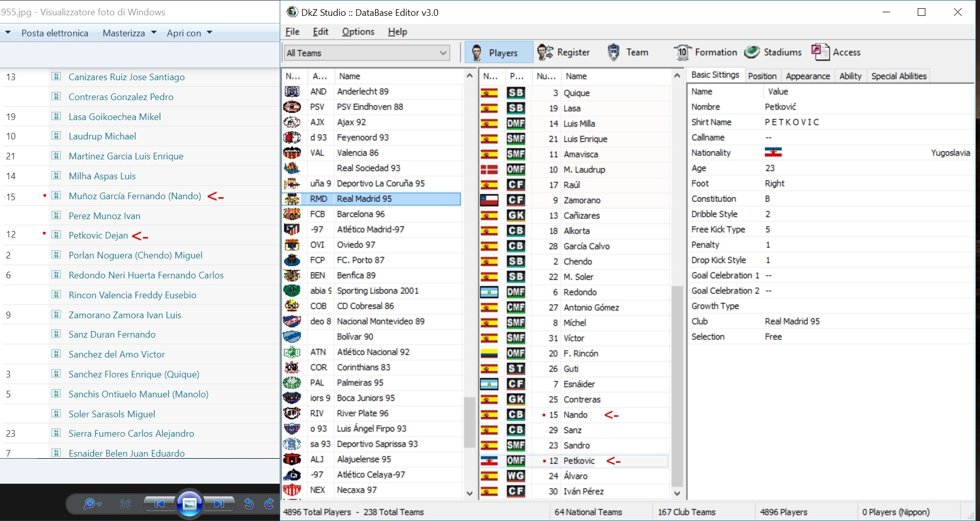Click the Chile flag beside Zamorano

coord(489,200)
